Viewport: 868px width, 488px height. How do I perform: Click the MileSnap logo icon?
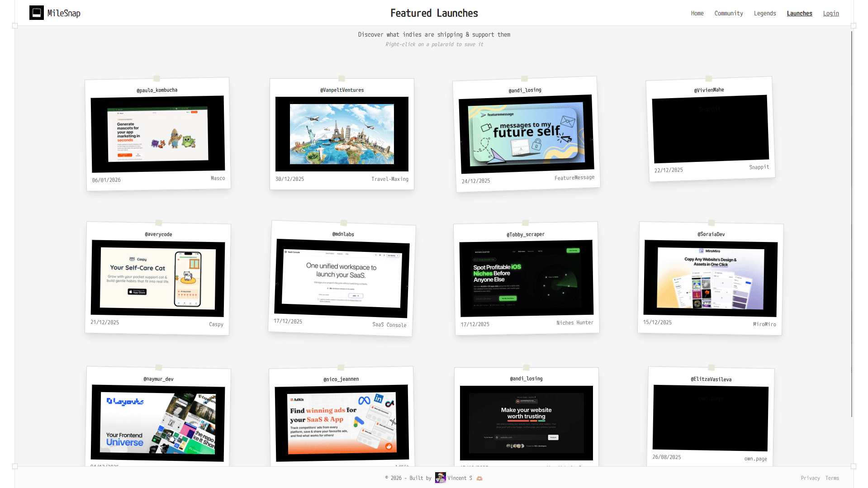[x=37, y=13]
